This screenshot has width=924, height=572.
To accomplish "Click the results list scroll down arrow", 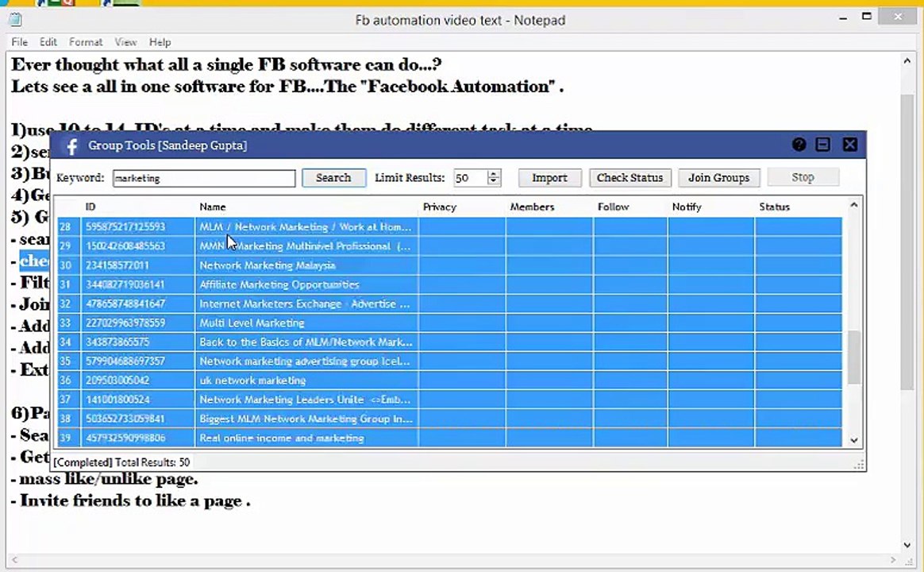I will [854, 440].
